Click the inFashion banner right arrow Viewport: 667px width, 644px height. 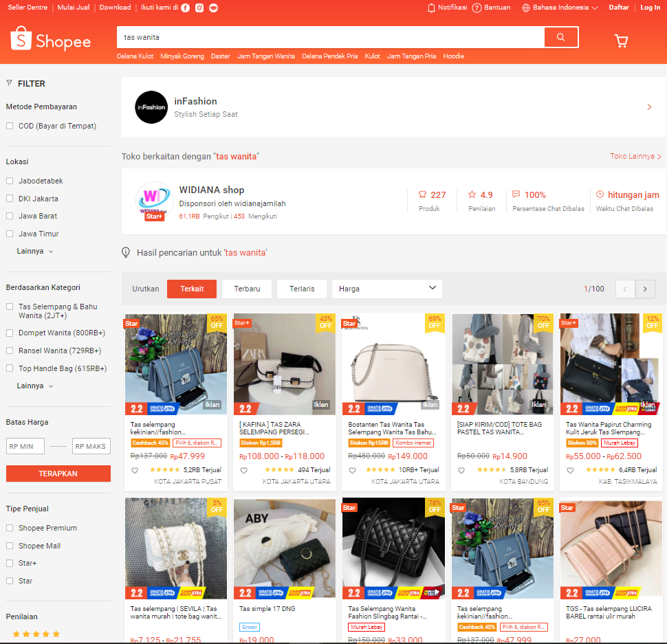tap(650, 107)
